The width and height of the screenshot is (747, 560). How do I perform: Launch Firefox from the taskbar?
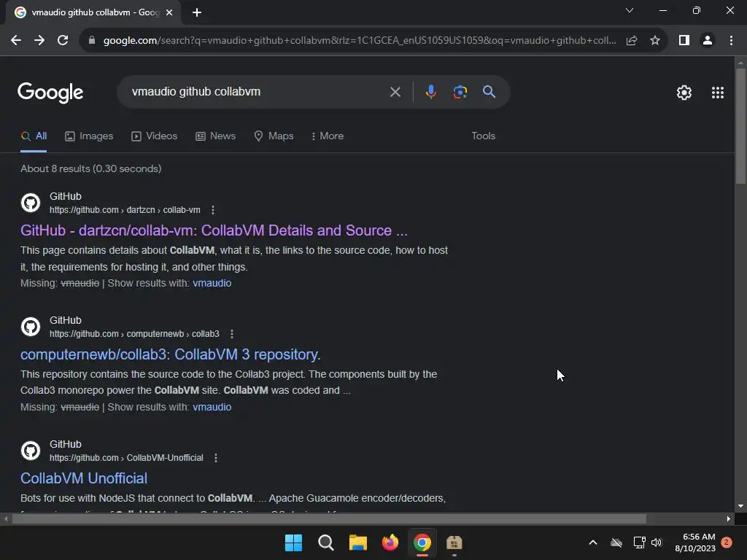[390, 542]
